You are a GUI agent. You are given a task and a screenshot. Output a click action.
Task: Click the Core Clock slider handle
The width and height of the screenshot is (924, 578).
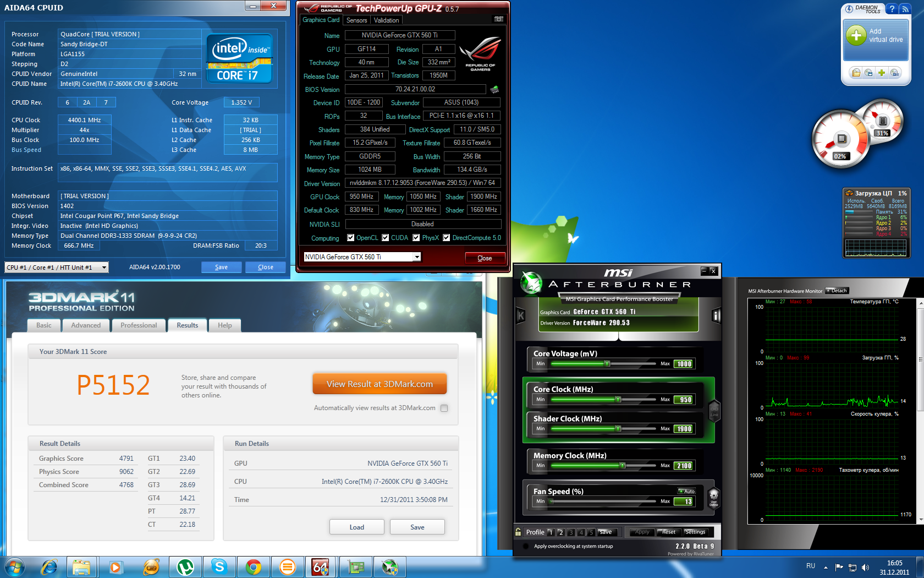pos(618,399)
